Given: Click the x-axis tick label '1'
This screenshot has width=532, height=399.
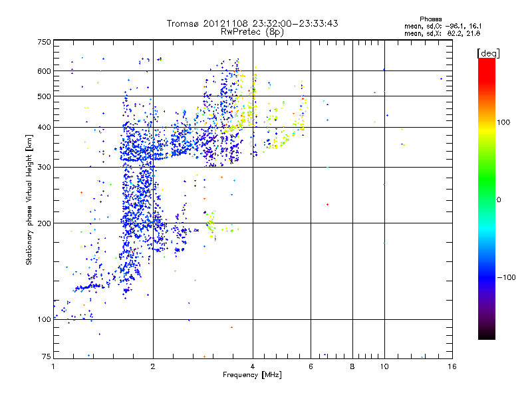Looking at the screenshot, I should coord(53,366).
